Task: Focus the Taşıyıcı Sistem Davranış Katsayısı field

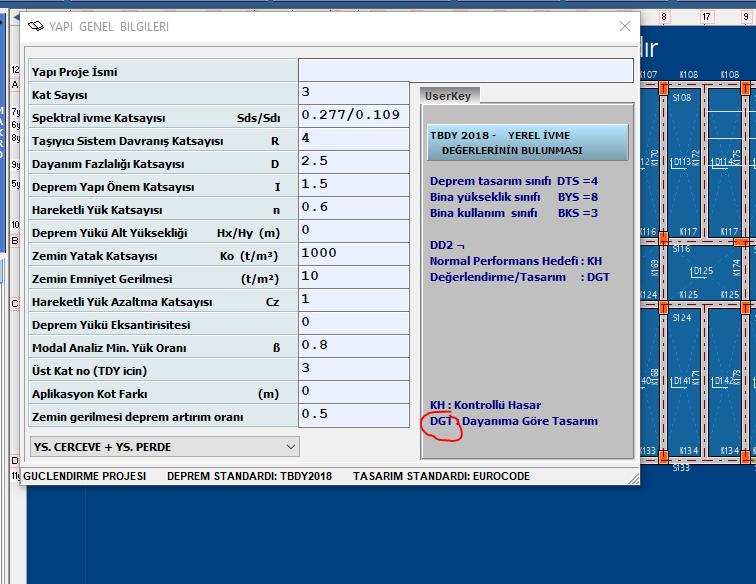Action: point(353,139)
